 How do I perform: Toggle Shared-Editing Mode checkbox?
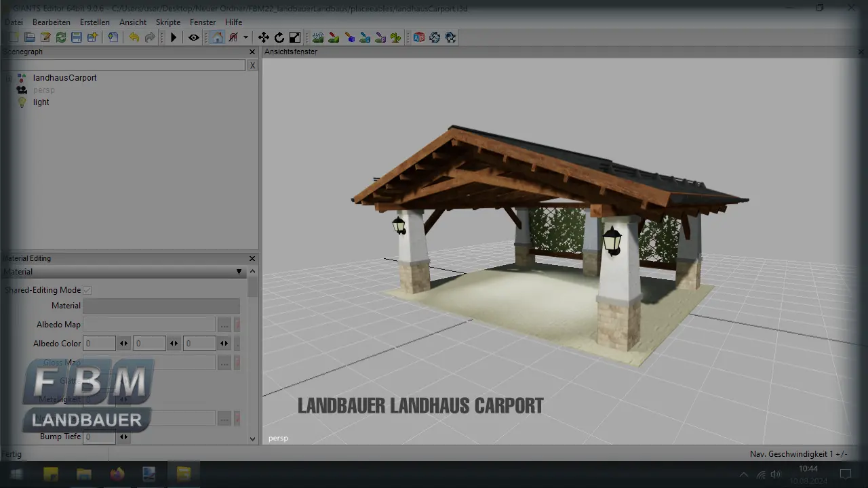coord(87,290)
